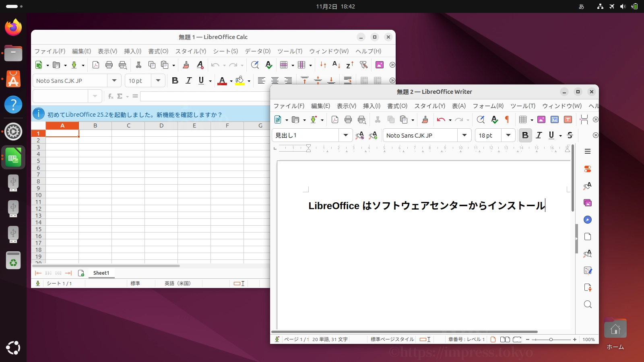Toggle Italic in Writer formatting toolbar
This screenshot has height=362, width=644.
(x=539, y=135)
